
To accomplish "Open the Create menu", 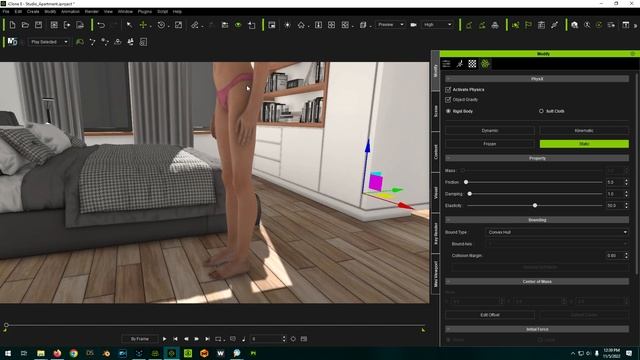I will [33, 12].
